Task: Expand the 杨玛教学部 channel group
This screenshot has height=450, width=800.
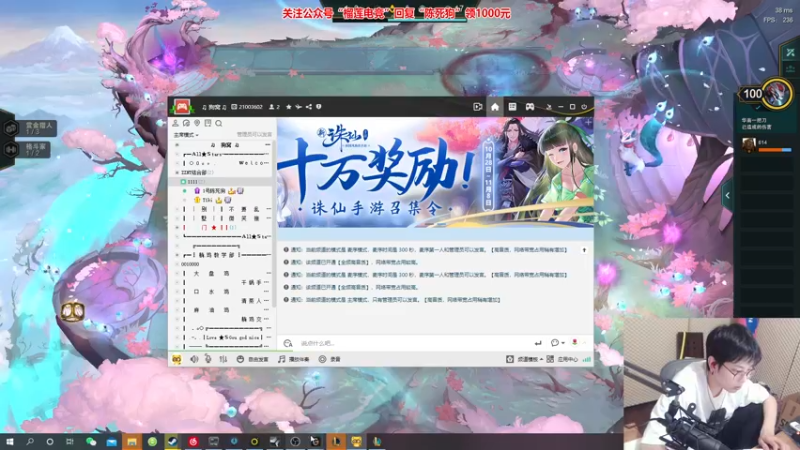Action: (x=177, y=255)
